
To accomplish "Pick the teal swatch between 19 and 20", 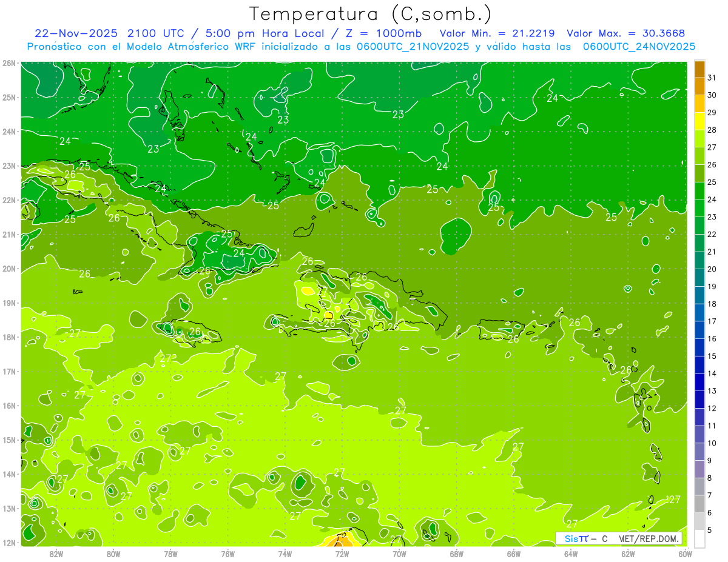I will 699,278.
